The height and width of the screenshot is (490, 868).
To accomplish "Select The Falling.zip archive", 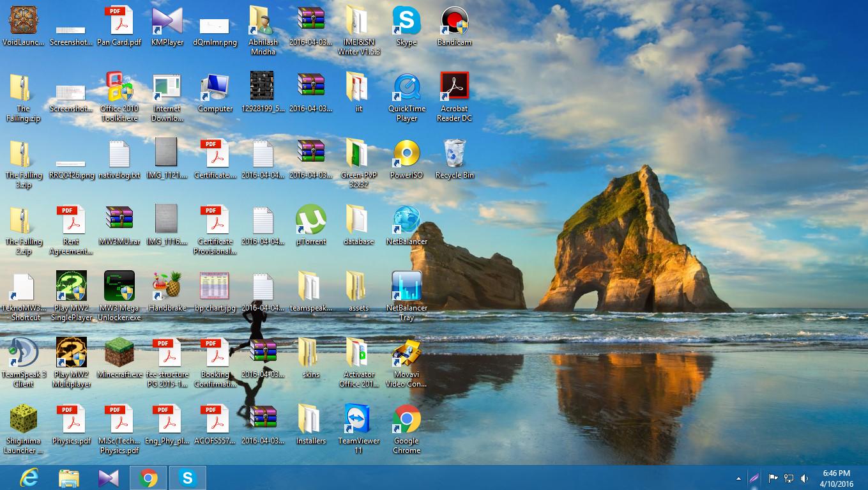I will [24, 97].
